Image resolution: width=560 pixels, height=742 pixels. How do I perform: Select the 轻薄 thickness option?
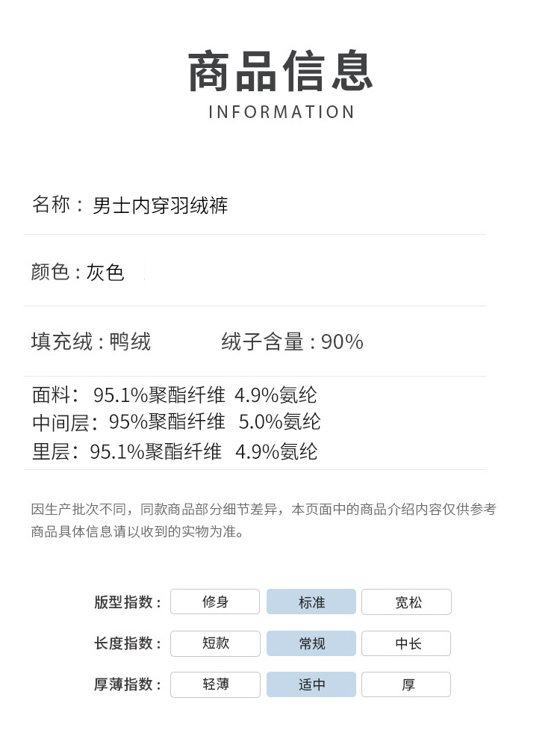coord(215,684)
